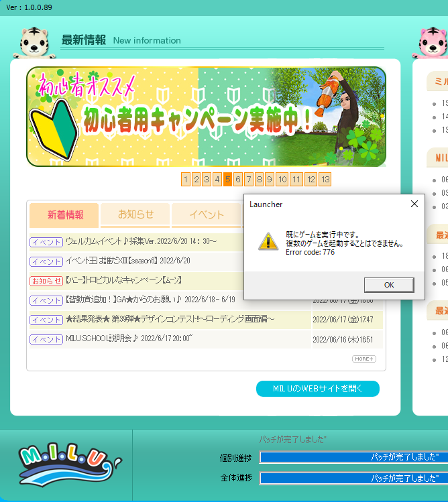Click the red お知らせ tag icon
Screen dimensions: 448x502
tap(46, 280)
